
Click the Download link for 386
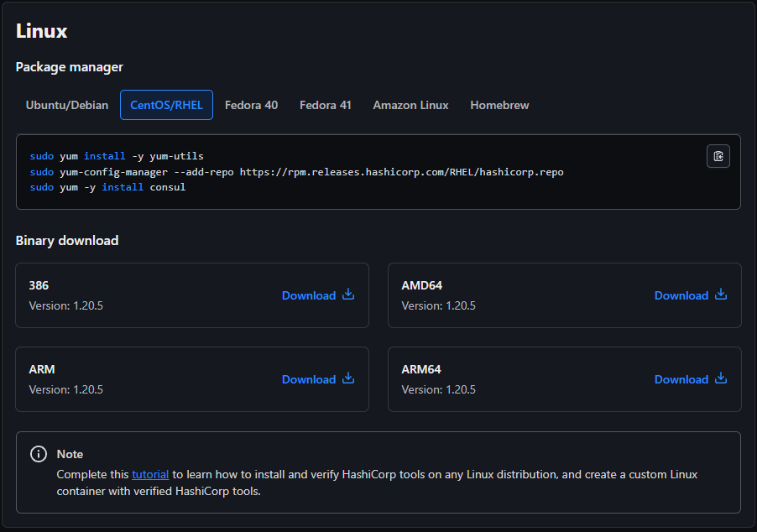pyautogui.click(x=309, y=295)
